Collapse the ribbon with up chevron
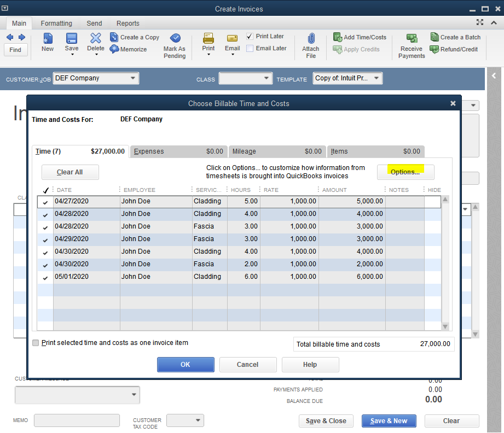 click(494, 22)
